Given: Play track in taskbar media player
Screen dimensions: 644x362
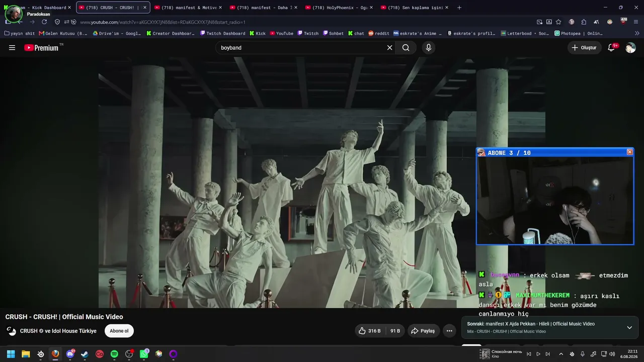Looking at the screenshot, I should click(538, 354).
